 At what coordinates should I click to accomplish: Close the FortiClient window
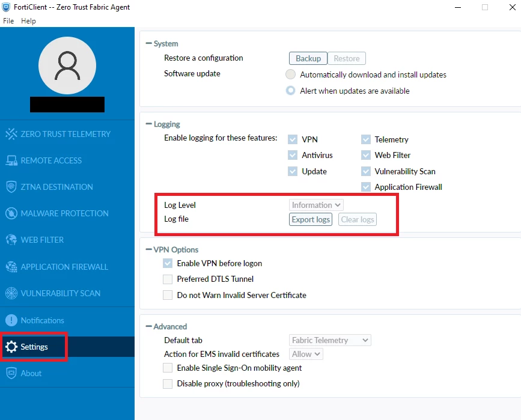point(513,7)
